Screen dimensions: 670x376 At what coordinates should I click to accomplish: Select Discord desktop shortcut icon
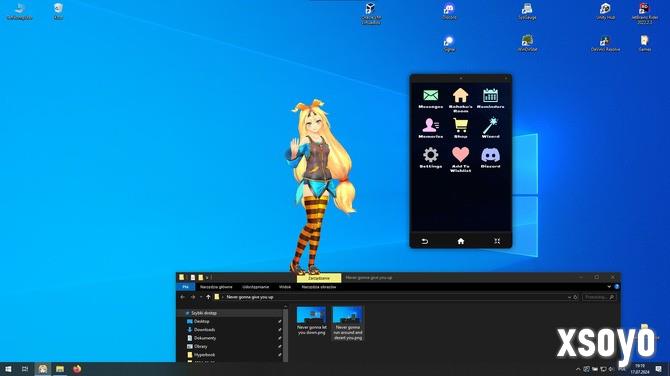tap(449, 11)
